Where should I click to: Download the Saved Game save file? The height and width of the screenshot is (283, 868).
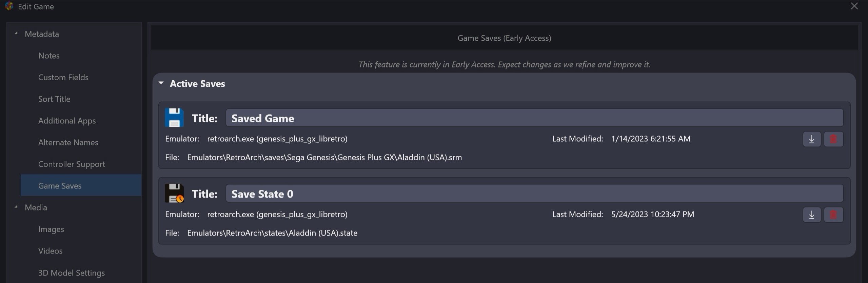click(812, 139)
